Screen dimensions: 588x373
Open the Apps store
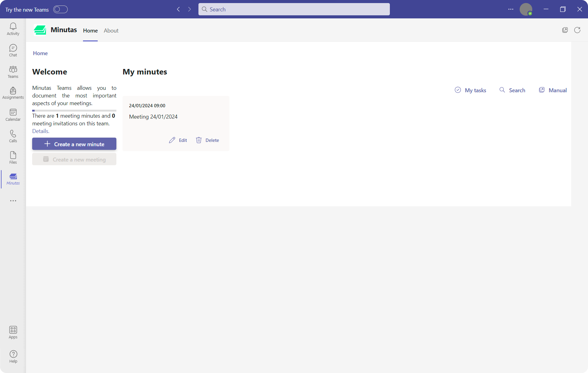pyautogui.click(x=13, y=333)
